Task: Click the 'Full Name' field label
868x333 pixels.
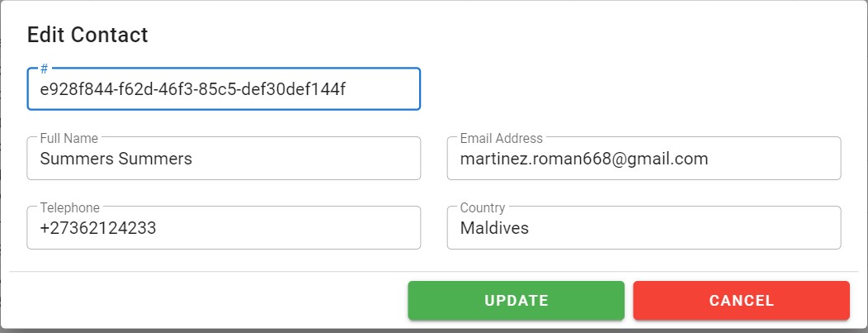Action: tap(70, 139)
